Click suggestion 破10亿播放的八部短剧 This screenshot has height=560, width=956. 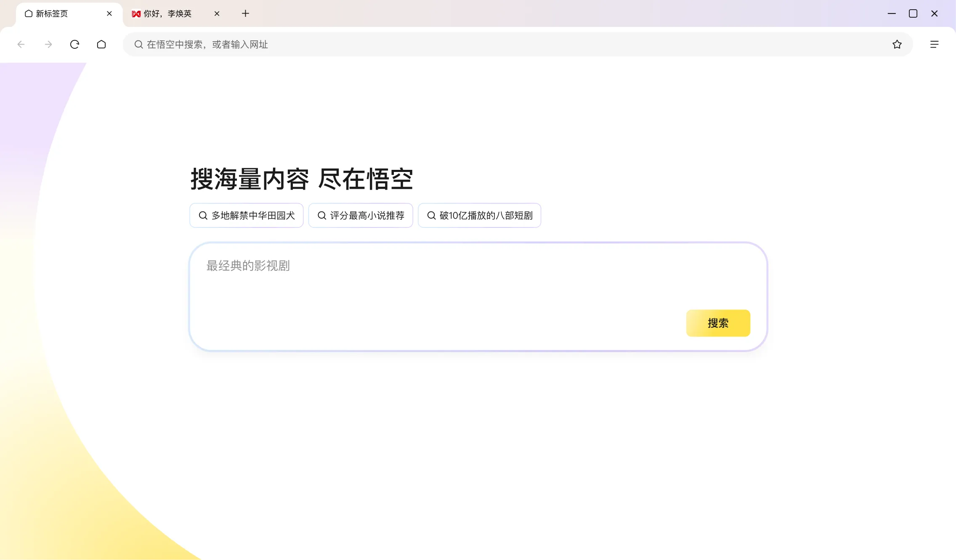(x=480, y=215)
